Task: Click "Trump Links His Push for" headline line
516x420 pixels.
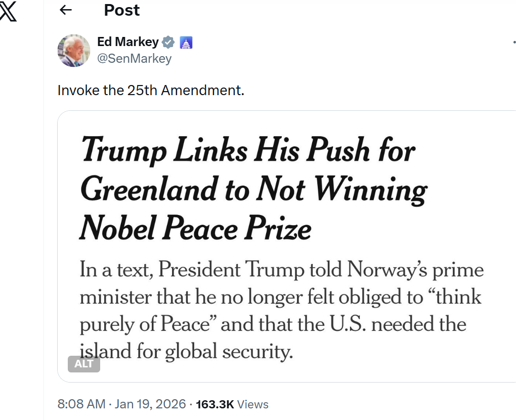Action: pos(248,150)
